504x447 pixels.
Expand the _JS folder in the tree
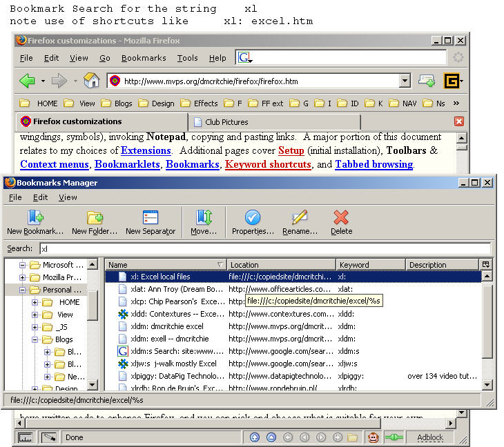[x=35, y=327]
